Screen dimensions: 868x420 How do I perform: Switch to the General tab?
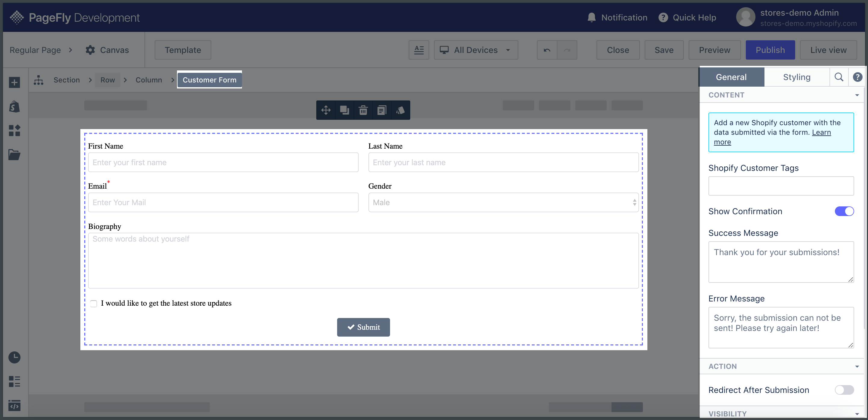[732, 77]
